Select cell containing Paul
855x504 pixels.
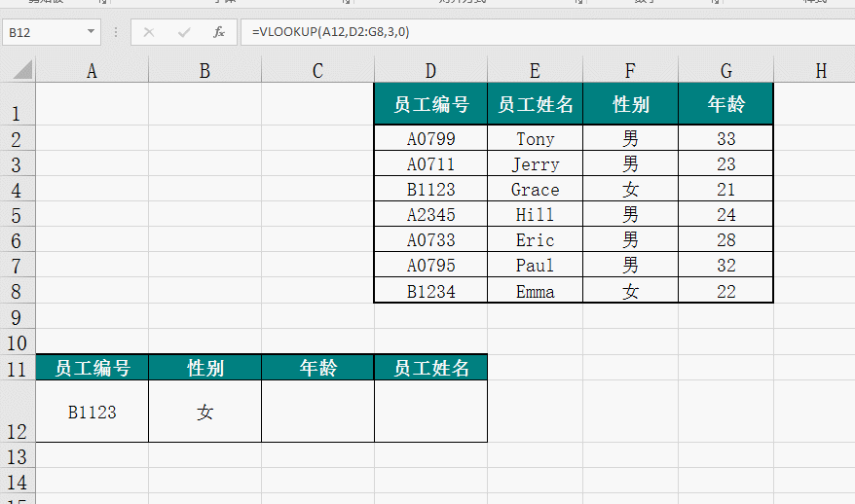(x=535, y=265)
